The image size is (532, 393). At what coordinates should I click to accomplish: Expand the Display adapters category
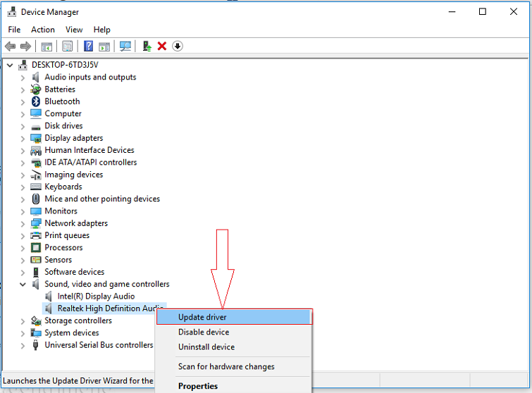tap(23, 138)
